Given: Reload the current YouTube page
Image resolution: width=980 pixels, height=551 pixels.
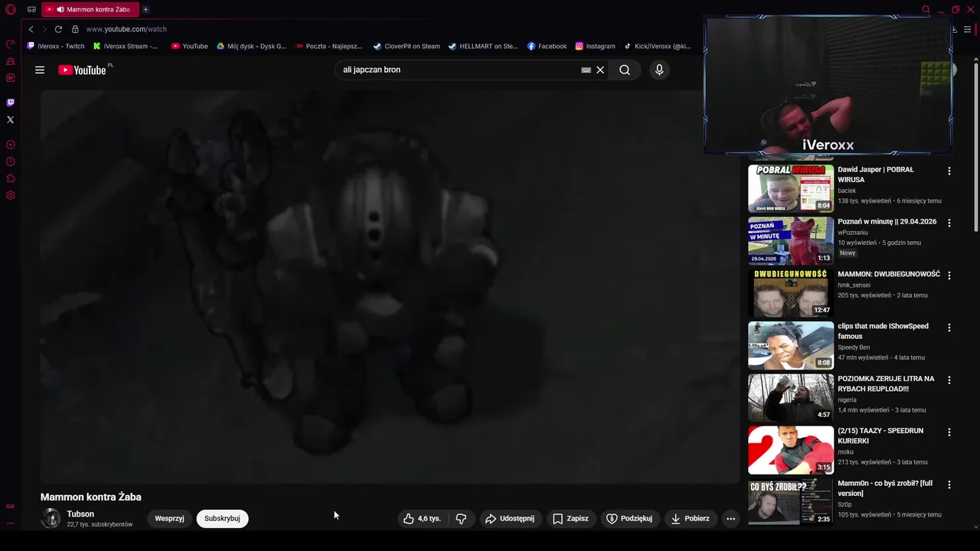Looking at the screenshot, I should click(x=58, y=29).
